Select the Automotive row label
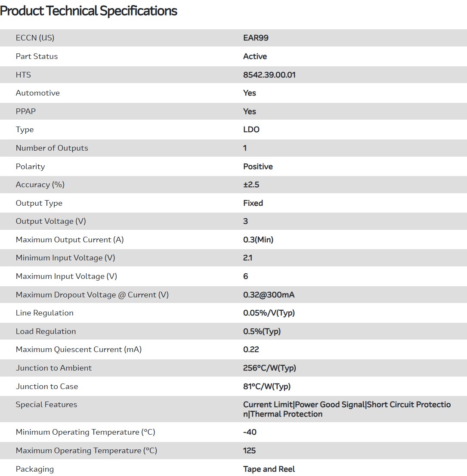 37,93
